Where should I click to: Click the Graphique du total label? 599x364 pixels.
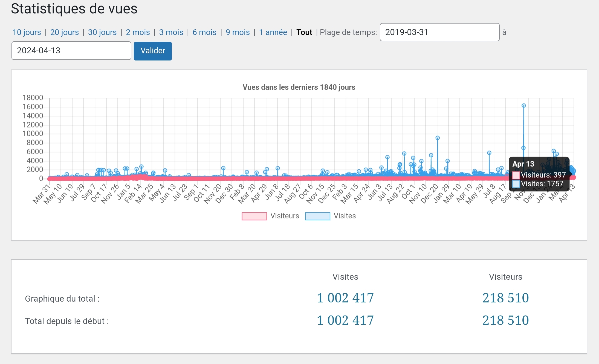click(x=62, y=299)
